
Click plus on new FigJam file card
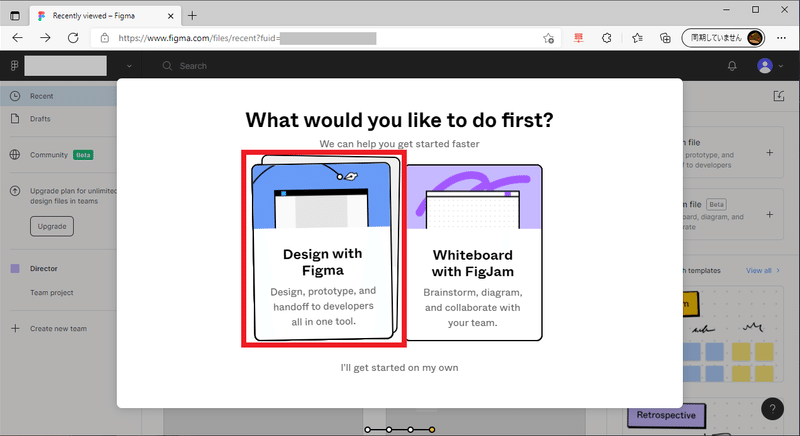click(769, 215)
